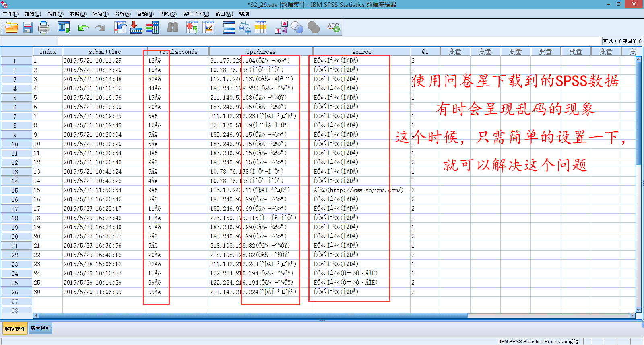Open the 帮助 menu
Screen dimensions: 644x345
[x=244, y=14]
